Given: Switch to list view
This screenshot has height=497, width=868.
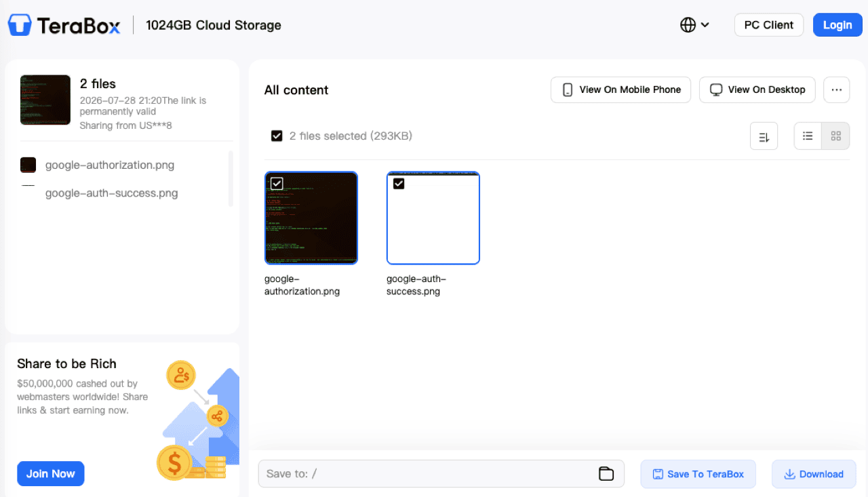Looking at the screenshot, I should pos(808,136).
